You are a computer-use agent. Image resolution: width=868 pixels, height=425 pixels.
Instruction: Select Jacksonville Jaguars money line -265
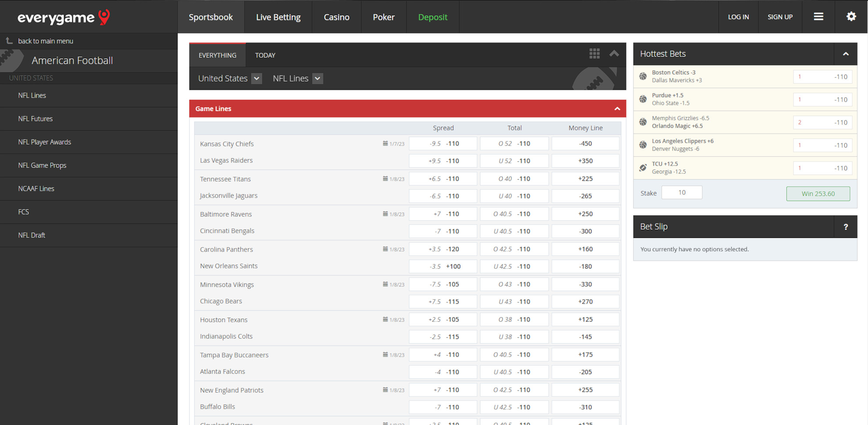(x=585, y=196)
